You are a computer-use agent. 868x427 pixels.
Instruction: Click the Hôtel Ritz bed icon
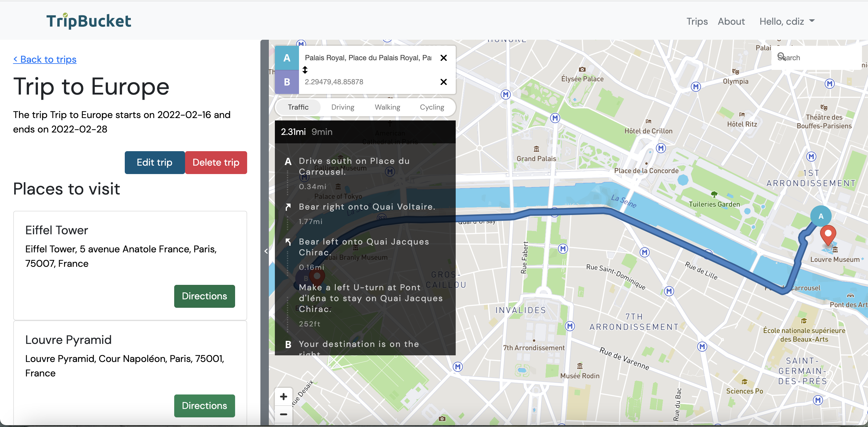click(x=742, y=114)
